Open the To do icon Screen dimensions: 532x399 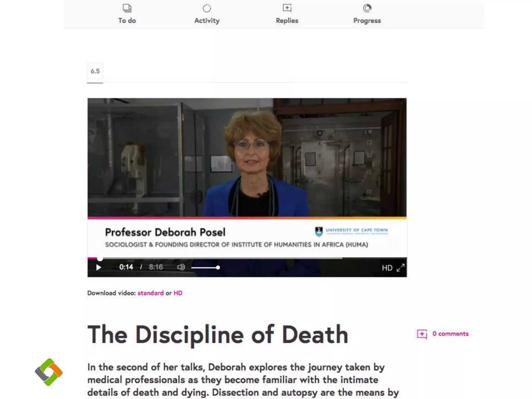[x=127, y=8]
